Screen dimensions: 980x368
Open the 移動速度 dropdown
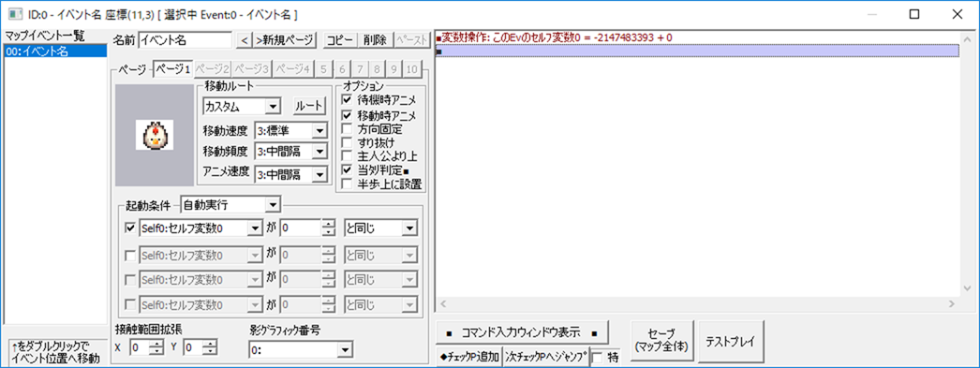pos(290,130)
